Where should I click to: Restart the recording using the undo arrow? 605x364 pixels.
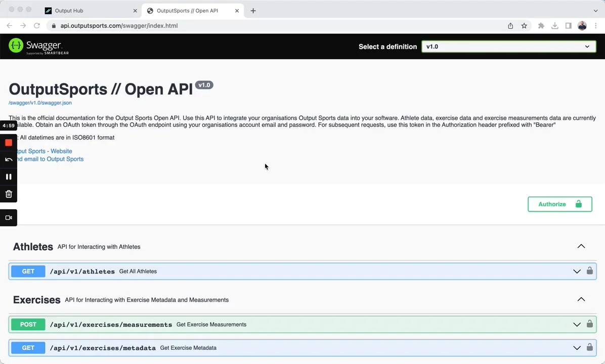pos(9,160)
